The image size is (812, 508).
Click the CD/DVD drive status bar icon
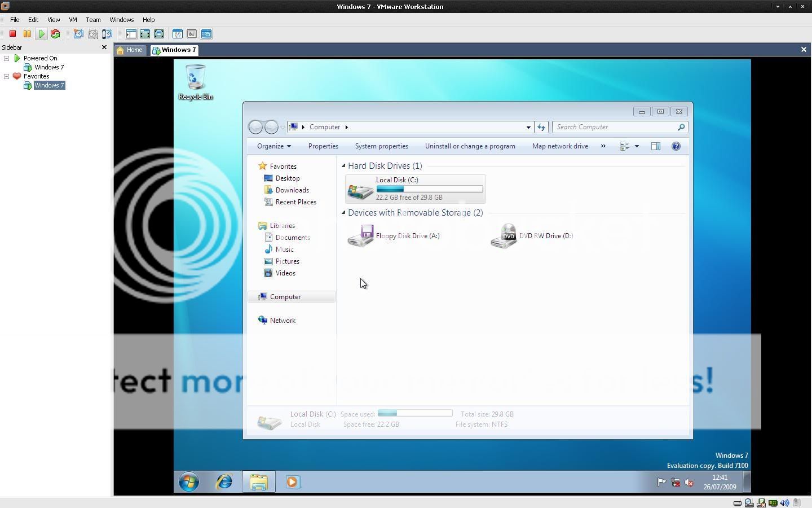tap(749, 502)
